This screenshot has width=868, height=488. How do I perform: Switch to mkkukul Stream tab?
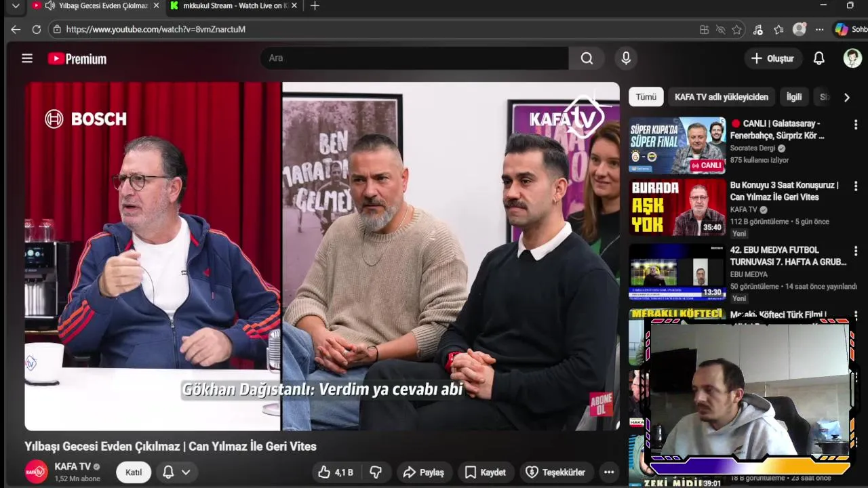234,5
